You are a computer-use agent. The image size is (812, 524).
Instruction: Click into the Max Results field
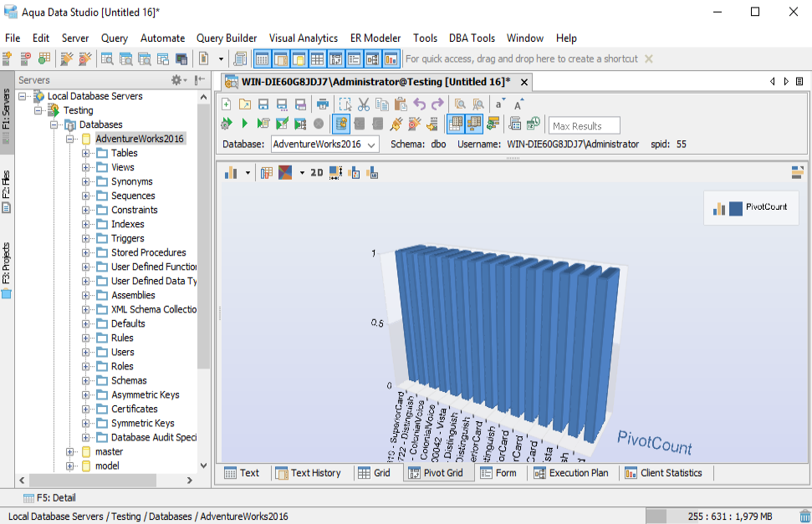point(584,126)
